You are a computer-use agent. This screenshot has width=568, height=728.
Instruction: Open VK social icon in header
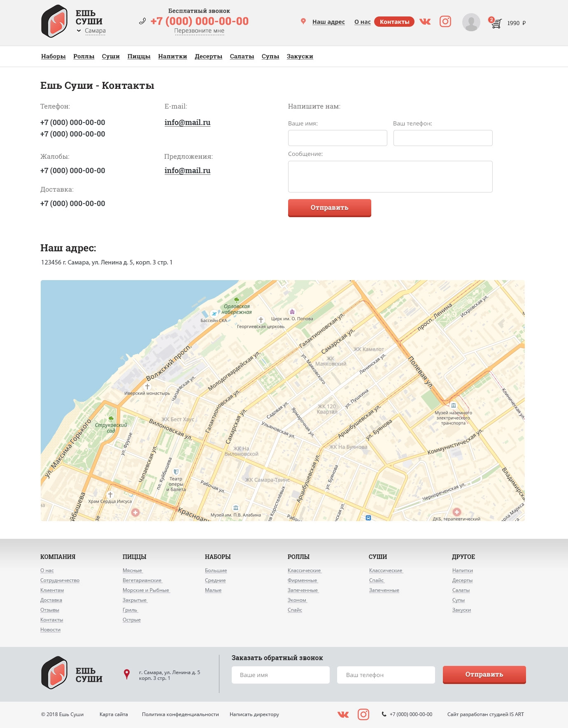[x=425, y=21]
